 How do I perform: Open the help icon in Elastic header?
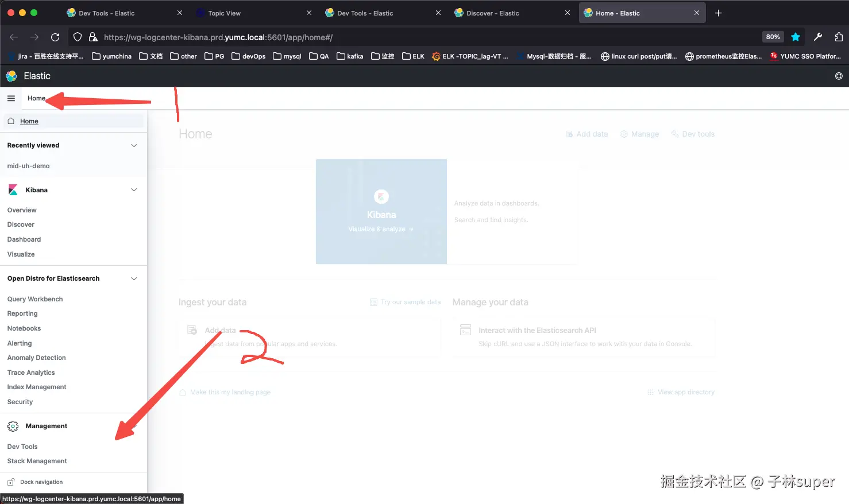click(x=839, y=76)
